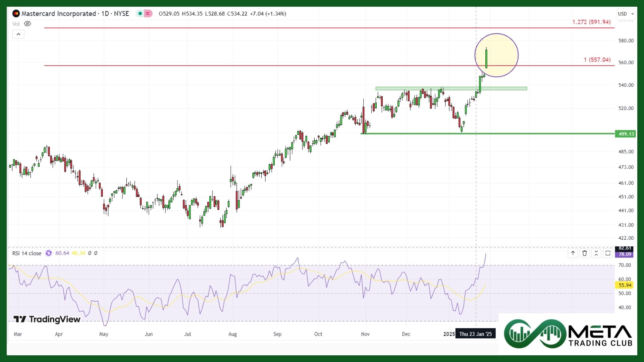Click the Nov label on time axis
The image size is (644, 362).
coord(365,334)
